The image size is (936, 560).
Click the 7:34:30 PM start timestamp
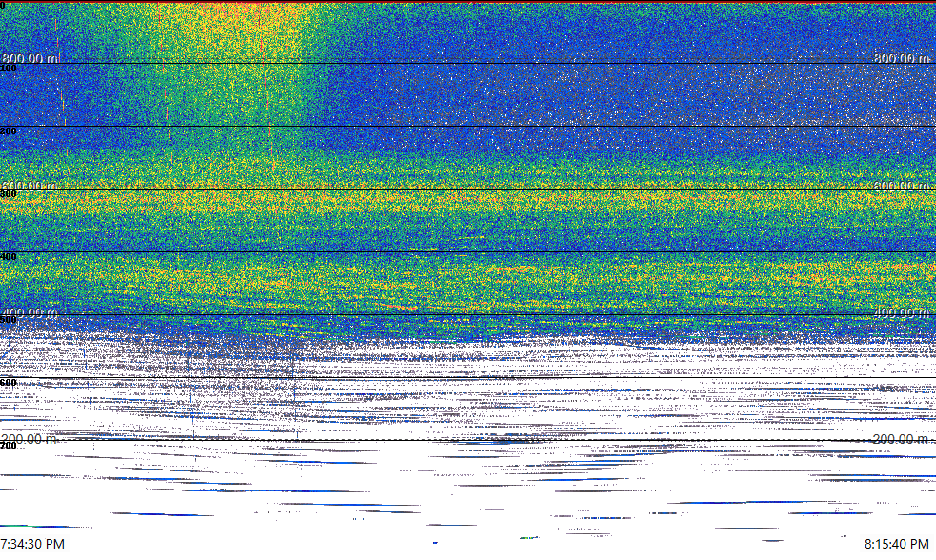(32, 544)
